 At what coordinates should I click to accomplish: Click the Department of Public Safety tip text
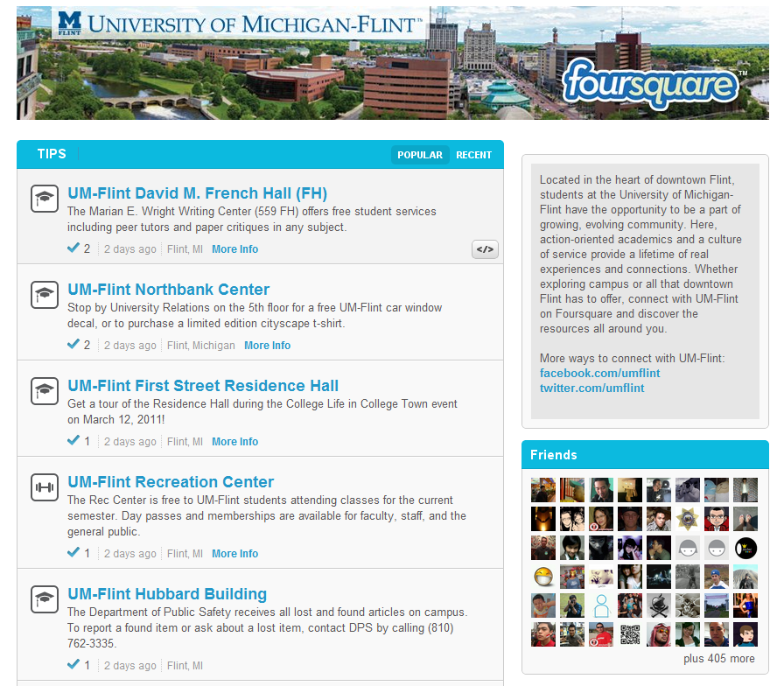[268, 627]
